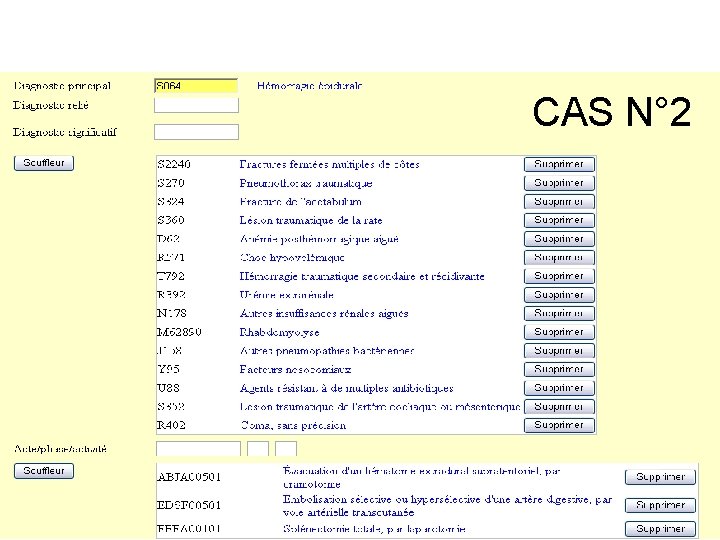Click the Agents résistant à de multiples antibiotiques label
This screenshot has width=720, height=540.
coord(346,388)
